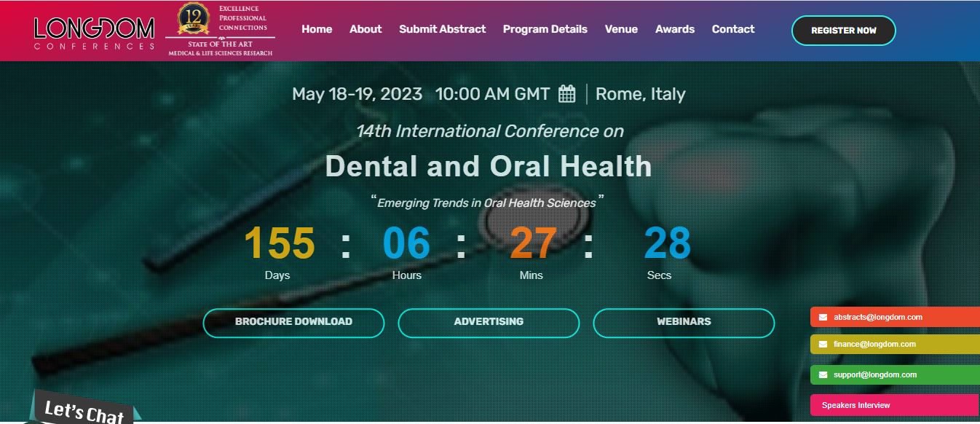Open the Webinars button
The height and width of the screenshot is (424, 980).
[x=684, y=322]
